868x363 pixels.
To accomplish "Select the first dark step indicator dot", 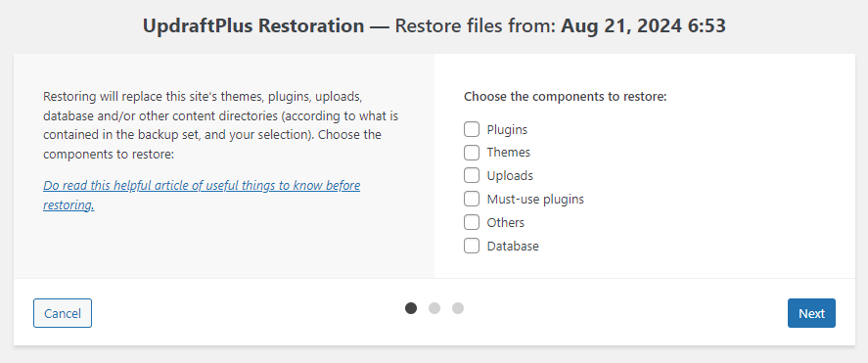I will tap(411, 308).
